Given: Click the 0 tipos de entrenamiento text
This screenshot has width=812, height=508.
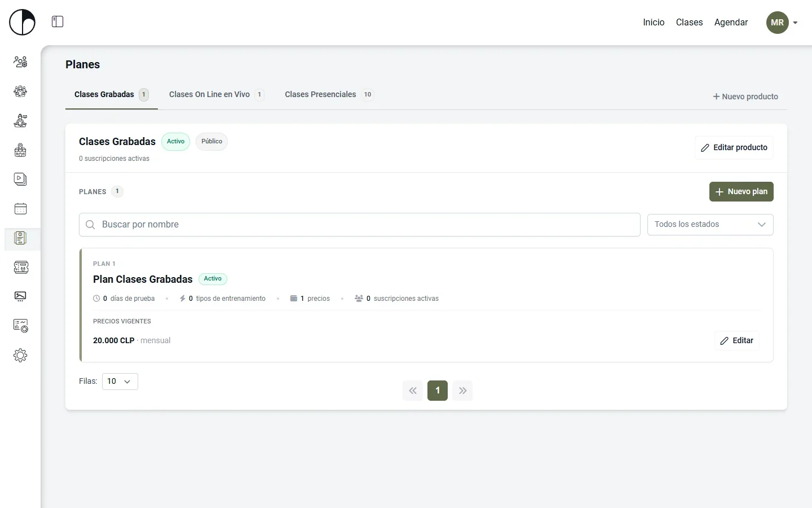Looking at the screenshot, I should tap(227, 299).
